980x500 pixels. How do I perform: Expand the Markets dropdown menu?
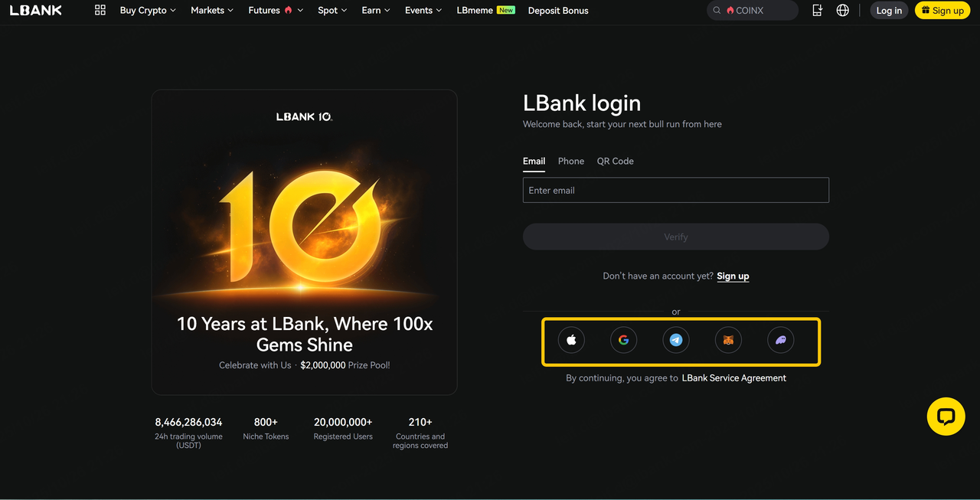(212, 11)
